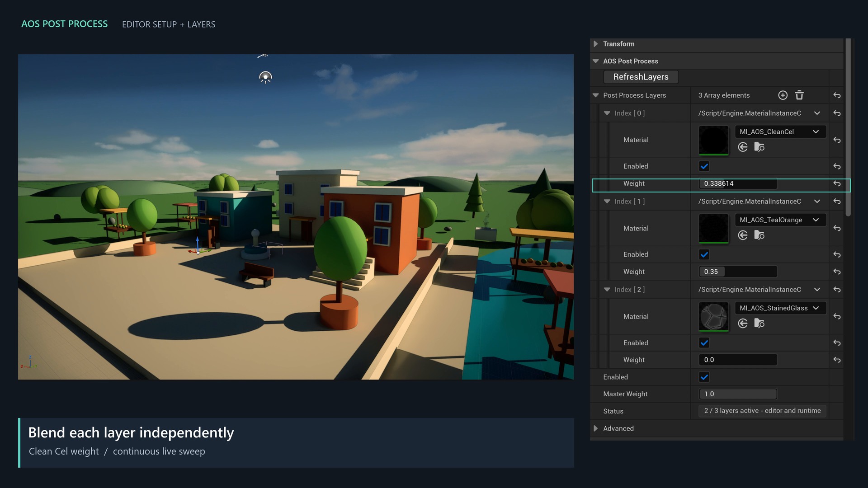Open Index 2 class type dropdown
The image size is (868, 488).
817,290
